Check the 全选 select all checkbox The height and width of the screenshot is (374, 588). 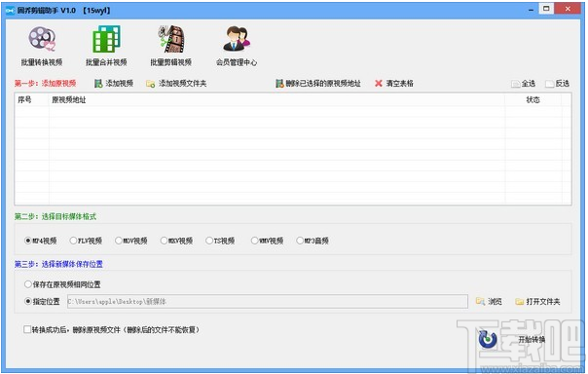pyautogui.click(x=516, y=84)
